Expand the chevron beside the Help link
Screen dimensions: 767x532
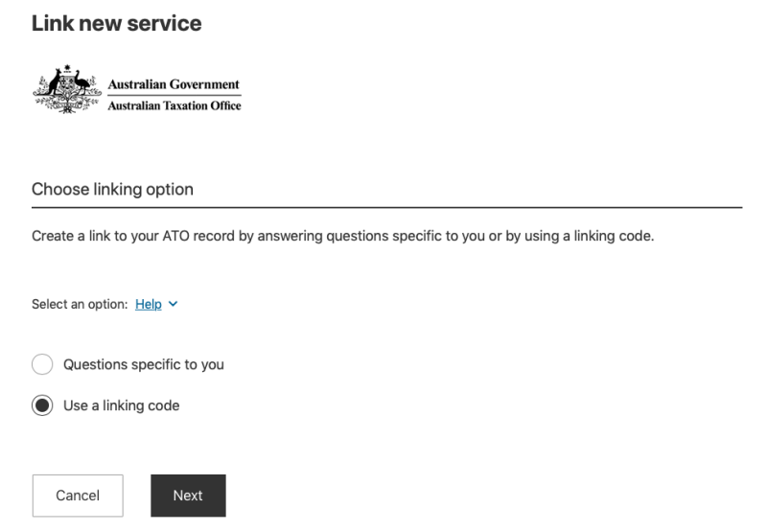tap(173, 304)
